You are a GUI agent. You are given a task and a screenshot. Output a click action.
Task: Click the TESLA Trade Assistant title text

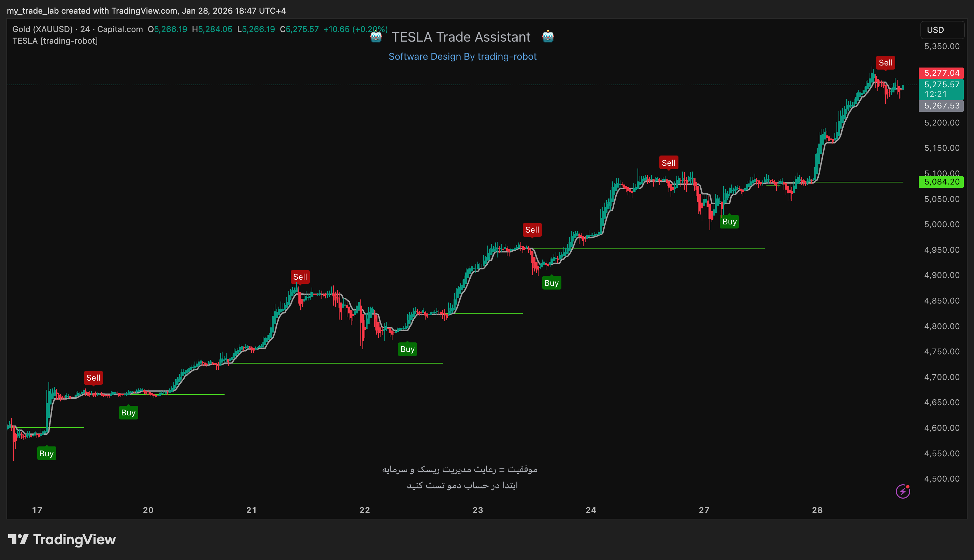pos(461,37)
